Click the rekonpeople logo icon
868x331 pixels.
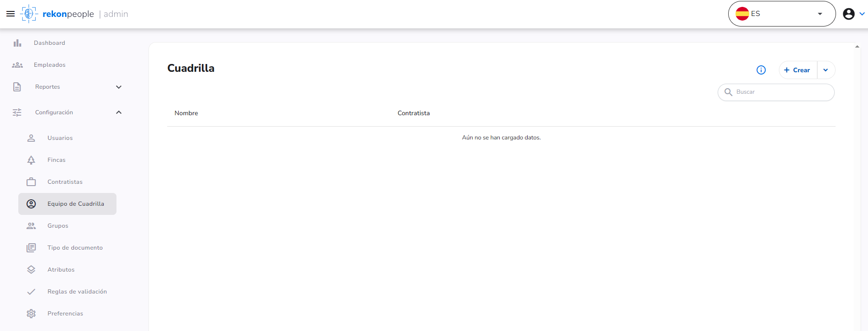click(29, 14)
